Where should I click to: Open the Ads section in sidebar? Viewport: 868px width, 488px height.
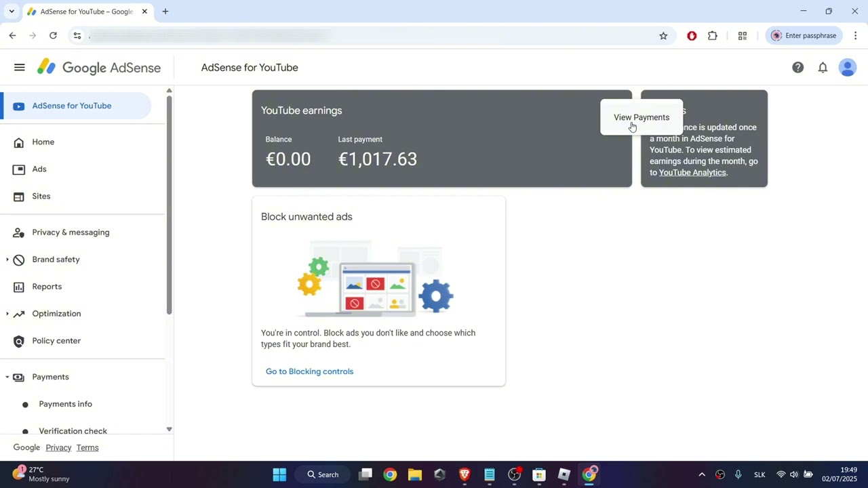[x=39, y=169]
